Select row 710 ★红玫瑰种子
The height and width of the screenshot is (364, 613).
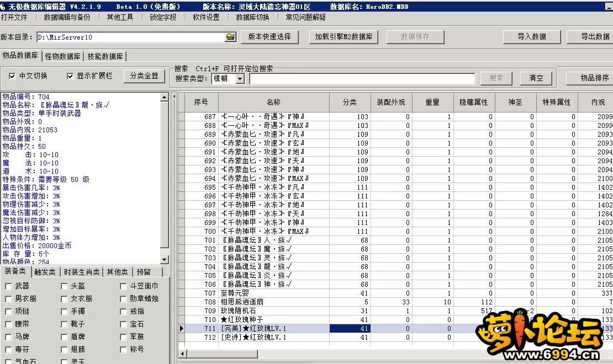pyautogui.click(x=395, y=320)
